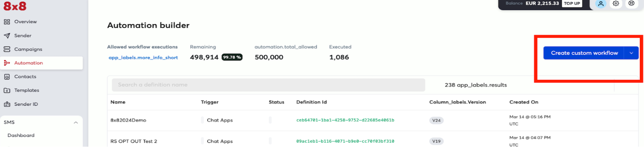
Task: Open the settings gear icon
Action: pyautogui.click(x=616, y=4)
